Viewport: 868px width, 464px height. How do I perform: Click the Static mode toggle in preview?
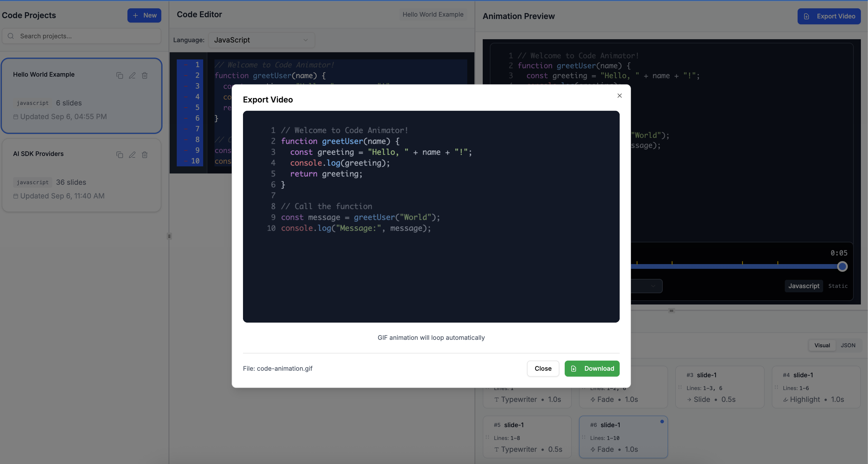point(838,286)
